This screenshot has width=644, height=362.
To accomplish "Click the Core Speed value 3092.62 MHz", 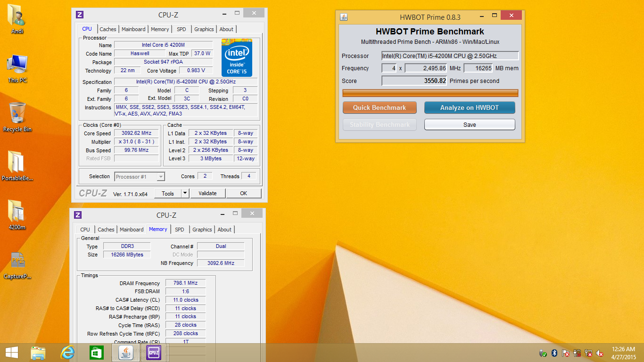I will pos(136,133).
